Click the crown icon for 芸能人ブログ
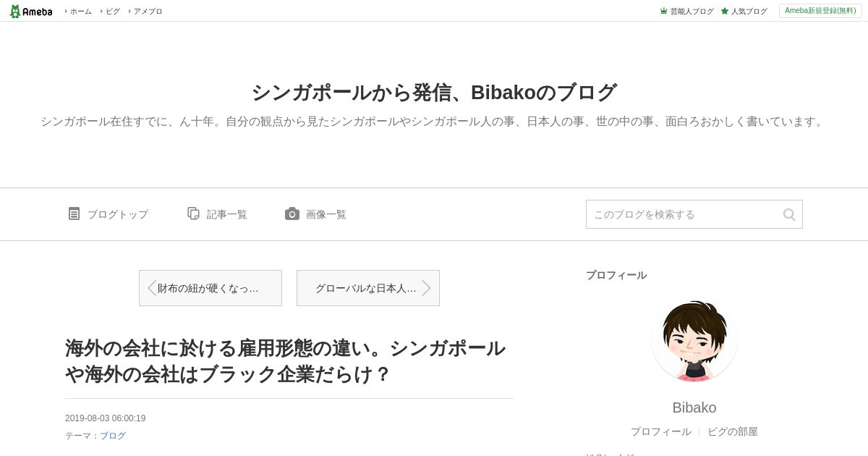The image size is (868, 456). pyautogui.click(x=664, y=11)
